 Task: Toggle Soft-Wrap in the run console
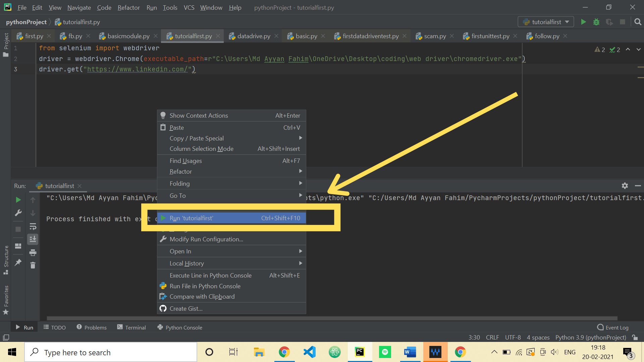[33, 226]
